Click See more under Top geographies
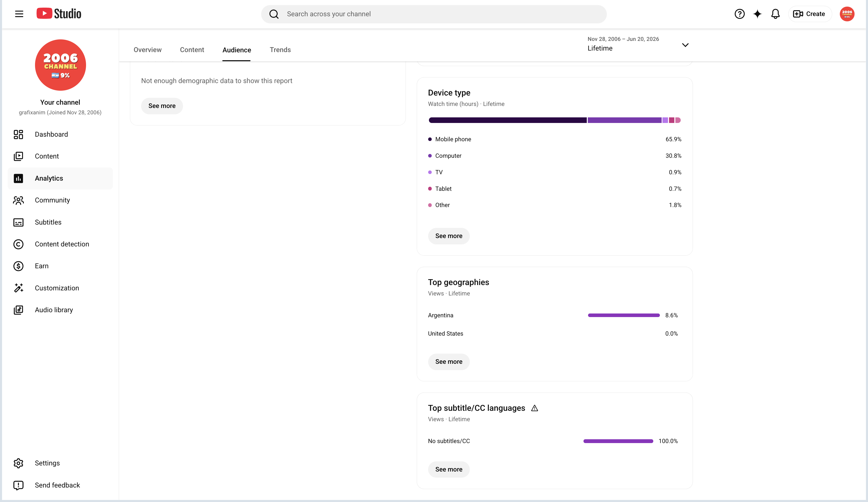The height and width of the screenshot is (502, 868). pyautogui.click(x=448, y=362)
